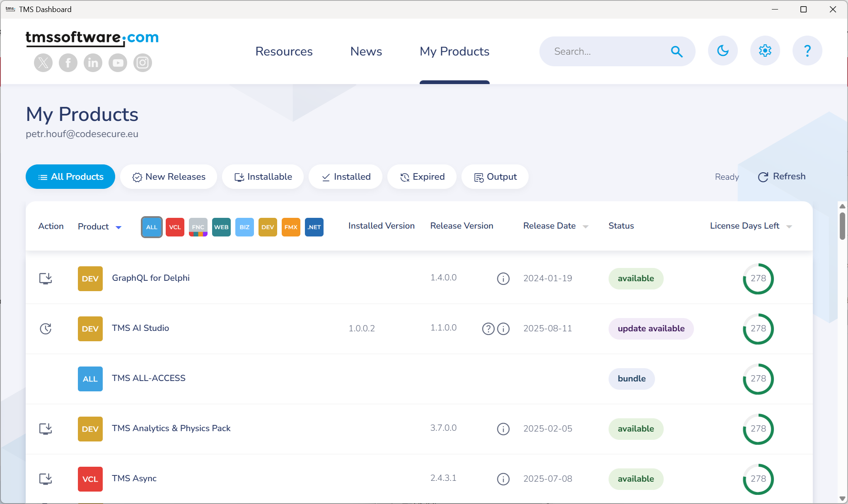Open the Instagram social link
The image size is (848, 504).
143,63
